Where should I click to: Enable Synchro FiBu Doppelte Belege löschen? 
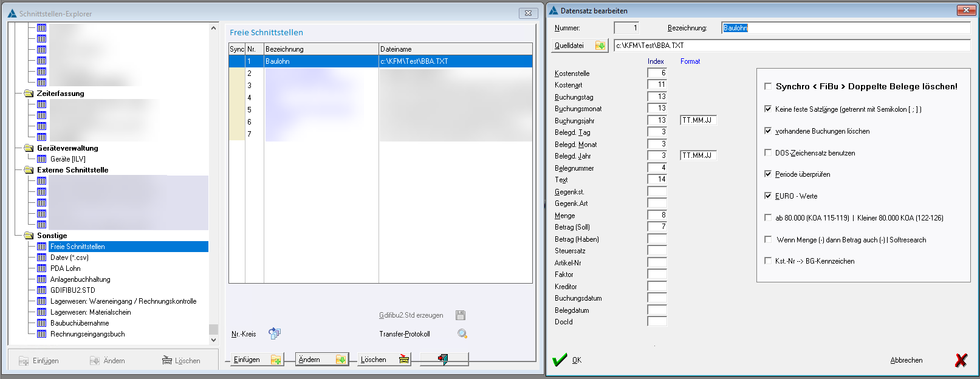(x=768, y=87)
